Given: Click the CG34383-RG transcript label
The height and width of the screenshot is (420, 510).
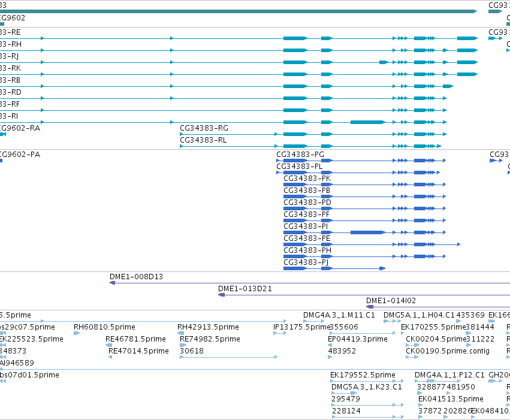Looking at the screenshot, I should 204,128.
